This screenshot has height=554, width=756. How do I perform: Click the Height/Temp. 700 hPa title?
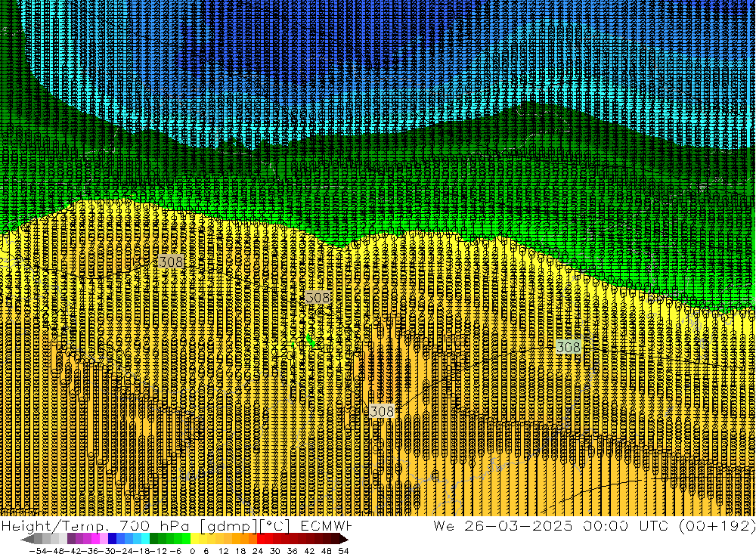(94, 525)
